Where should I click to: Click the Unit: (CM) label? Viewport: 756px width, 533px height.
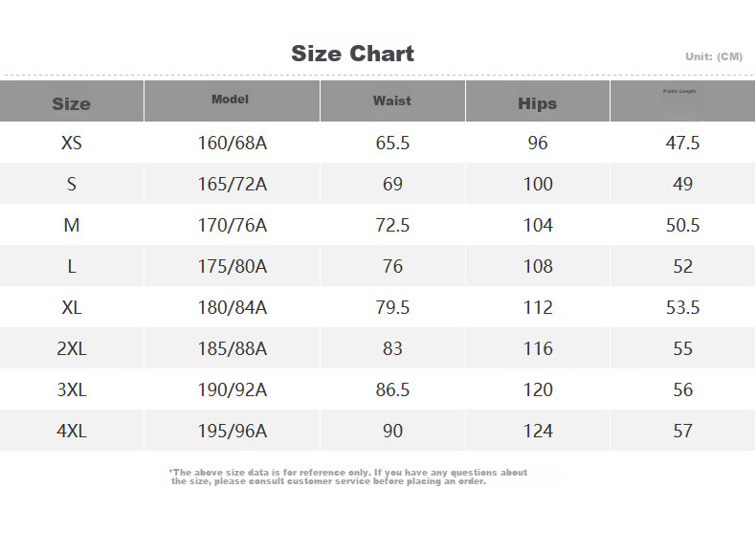(714, 56)
